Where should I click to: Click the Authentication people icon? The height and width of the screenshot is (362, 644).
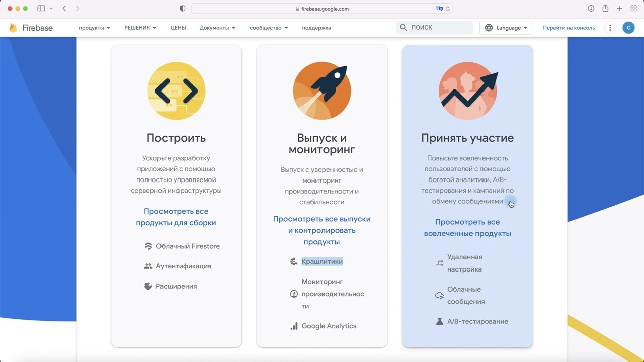click(x=148, y=266)
